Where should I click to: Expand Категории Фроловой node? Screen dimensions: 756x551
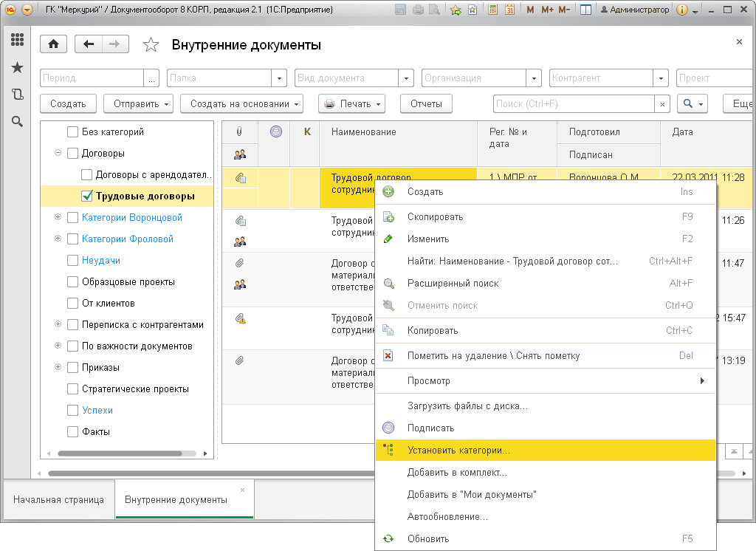(58, 239)
